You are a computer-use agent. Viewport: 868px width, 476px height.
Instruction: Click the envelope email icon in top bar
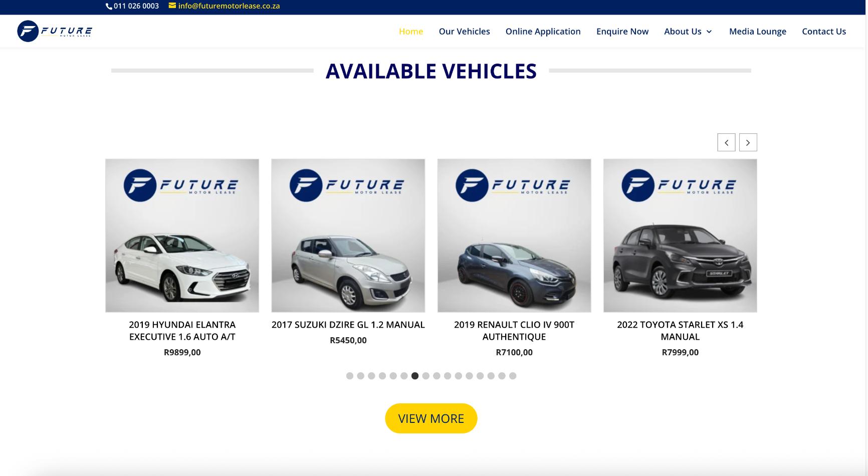click(x=172, y=6)
